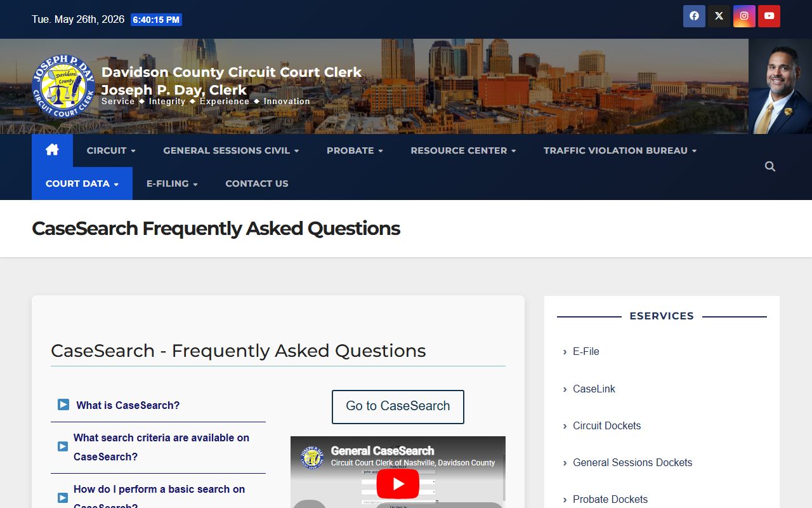The image size is (812, 508).
Task: Open the General Sessions Dockets link
Action: pos(632,462)
